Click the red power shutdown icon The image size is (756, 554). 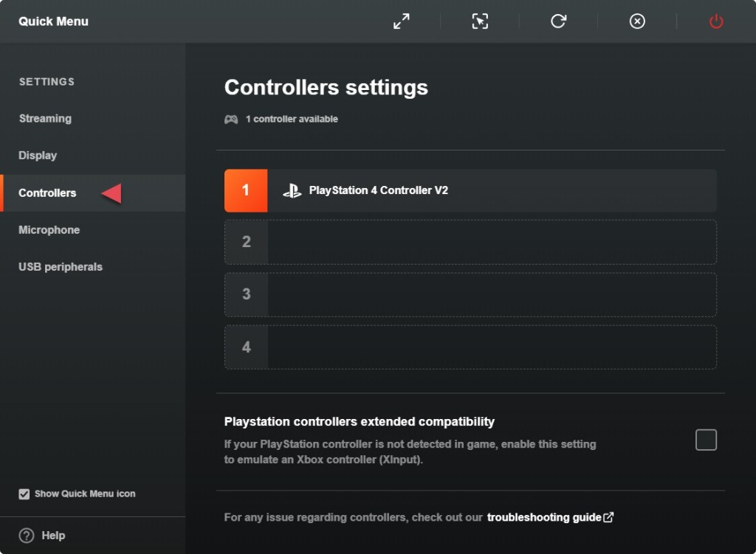pyautogui.click(x=716, y=21)
